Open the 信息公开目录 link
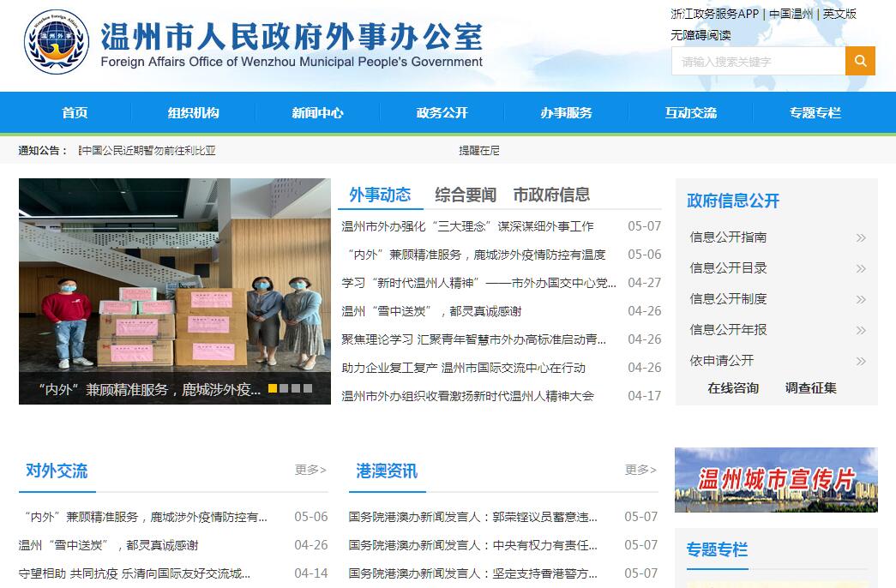The image size is (896, 588). click(728, 268)
